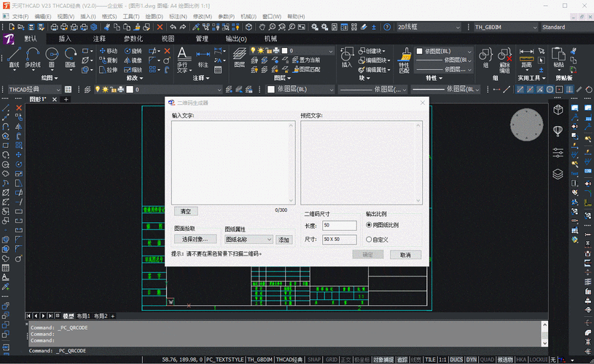The height and width of the screenshot is (364, 594).
Task: Click the 插入 insert block icon
Action: point(347,58)
